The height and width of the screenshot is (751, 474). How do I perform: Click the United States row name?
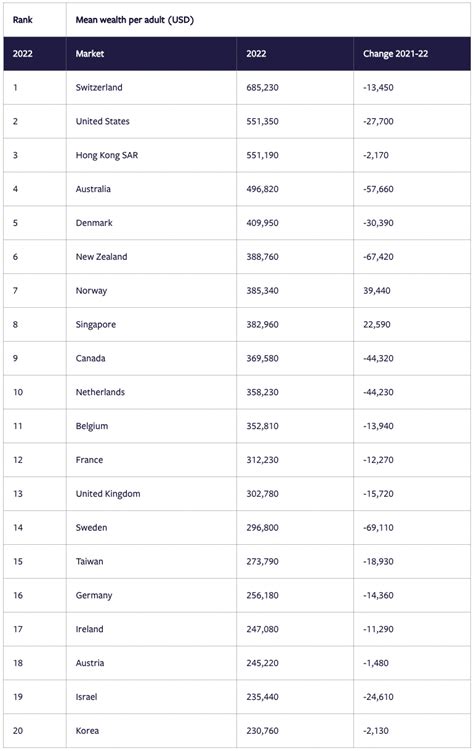tap(102, 121)
